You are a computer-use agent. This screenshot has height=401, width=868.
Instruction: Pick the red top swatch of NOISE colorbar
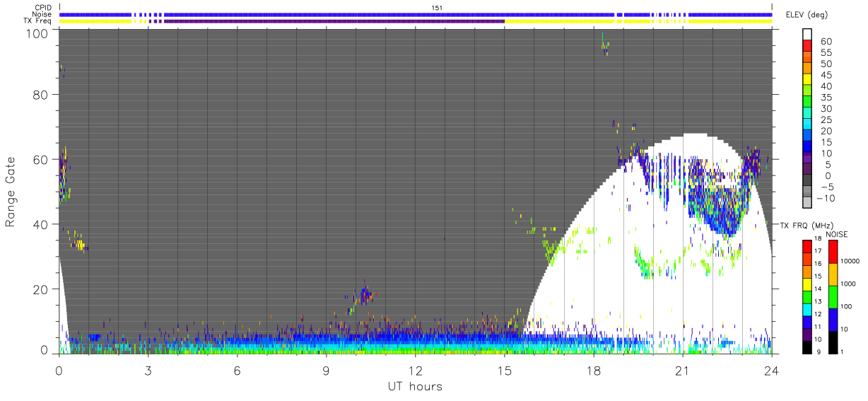point(833,251)
